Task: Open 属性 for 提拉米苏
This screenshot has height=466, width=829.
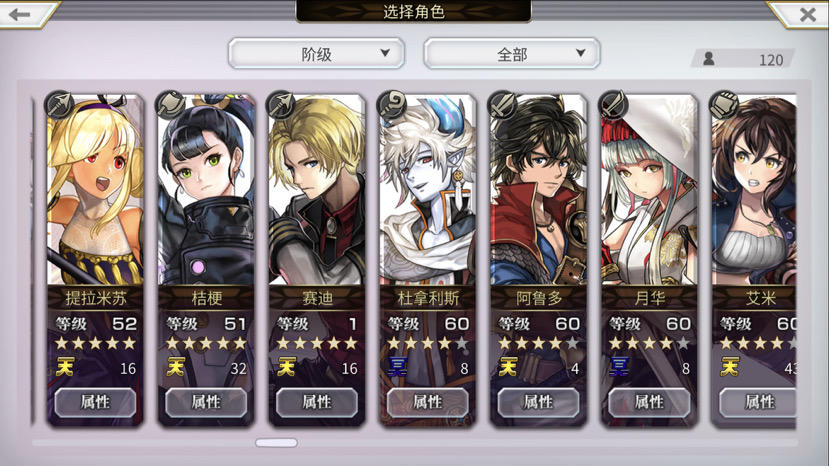Action: click(x=95, y=402)
